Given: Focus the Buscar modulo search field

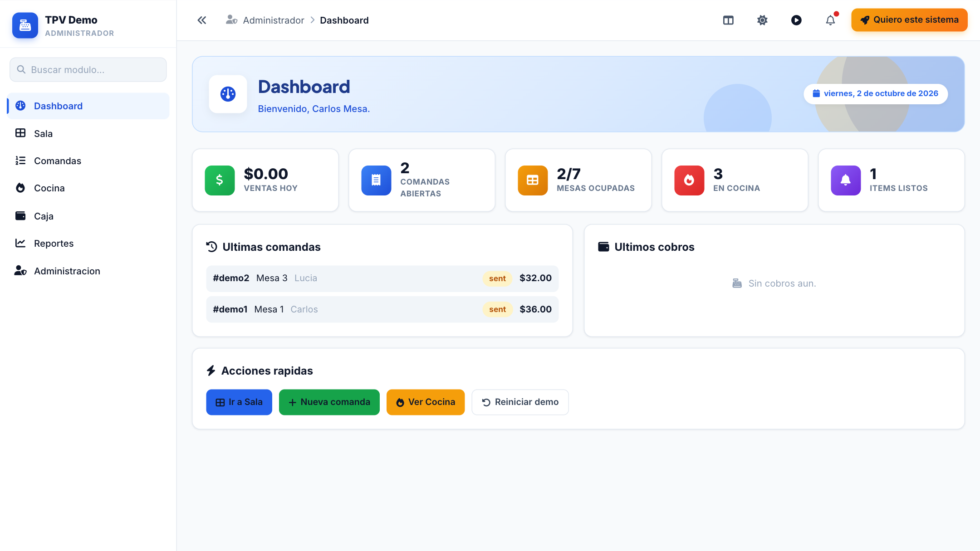Looking at the screenshot, I should [x=88, y=70].
